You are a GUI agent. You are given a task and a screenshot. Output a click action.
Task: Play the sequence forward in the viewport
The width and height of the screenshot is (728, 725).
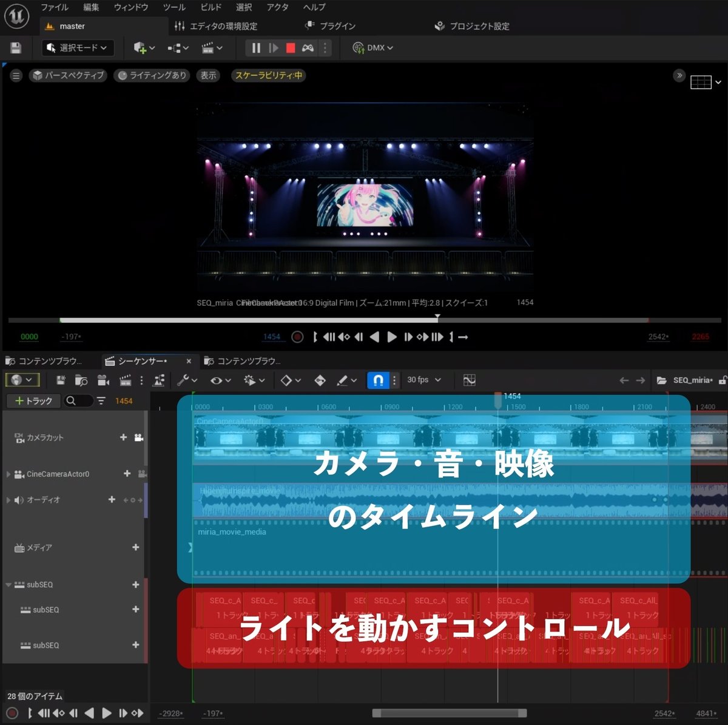391,337
